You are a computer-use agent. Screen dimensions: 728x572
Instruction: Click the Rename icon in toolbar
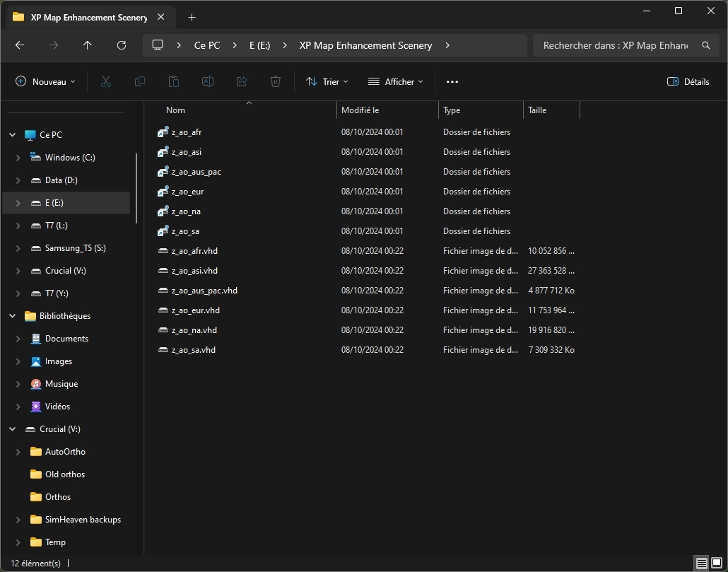click(208, 82)
